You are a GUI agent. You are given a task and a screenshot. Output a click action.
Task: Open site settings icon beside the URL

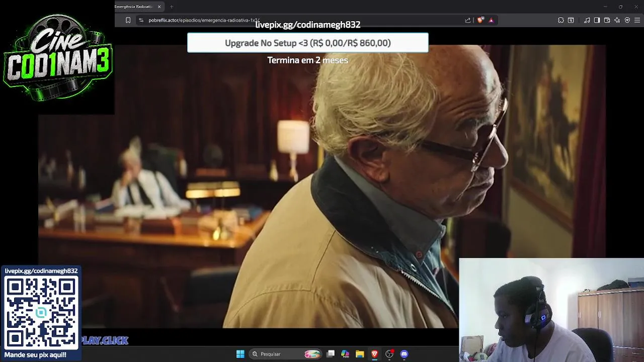141,20
